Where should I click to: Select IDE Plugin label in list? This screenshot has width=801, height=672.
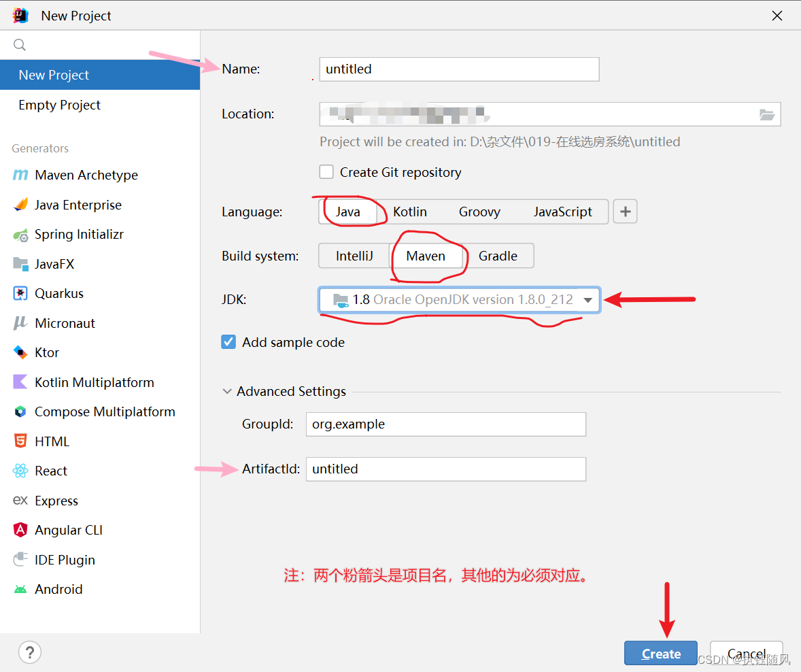pyautogui.click(x=65, y=560)
